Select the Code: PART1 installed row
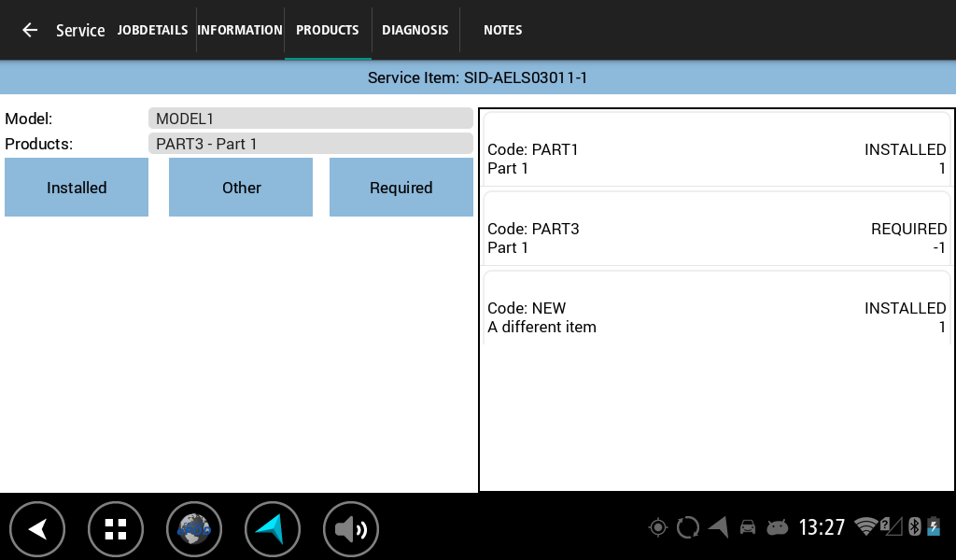The image size is (956, 560). coord(716,149)
